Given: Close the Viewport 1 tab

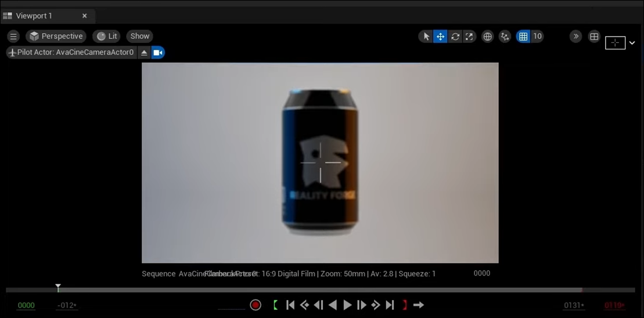Looking at the screenshot, I should pos(85,16).
